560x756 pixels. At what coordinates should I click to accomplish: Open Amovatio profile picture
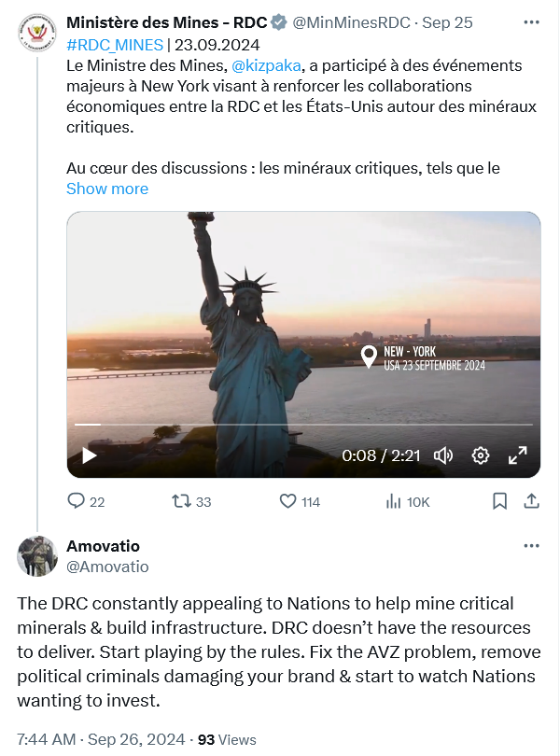pyautogui.click(x=37, y=556)
